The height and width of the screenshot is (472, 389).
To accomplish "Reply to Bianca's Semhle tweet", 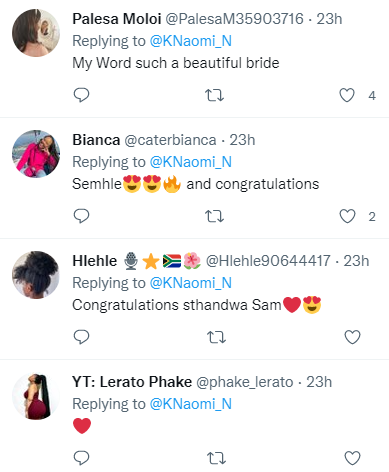I will [81, 216].
